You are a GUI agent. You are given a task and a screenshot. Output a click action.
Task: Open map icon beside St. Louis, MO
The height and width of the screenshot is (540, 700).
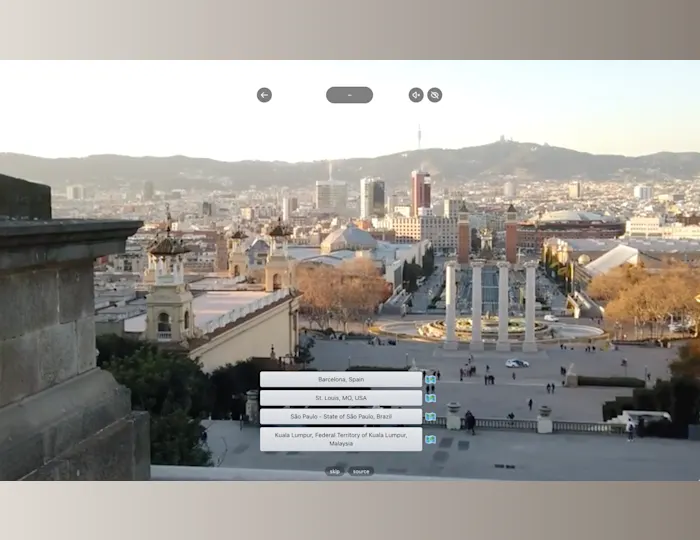430,398
